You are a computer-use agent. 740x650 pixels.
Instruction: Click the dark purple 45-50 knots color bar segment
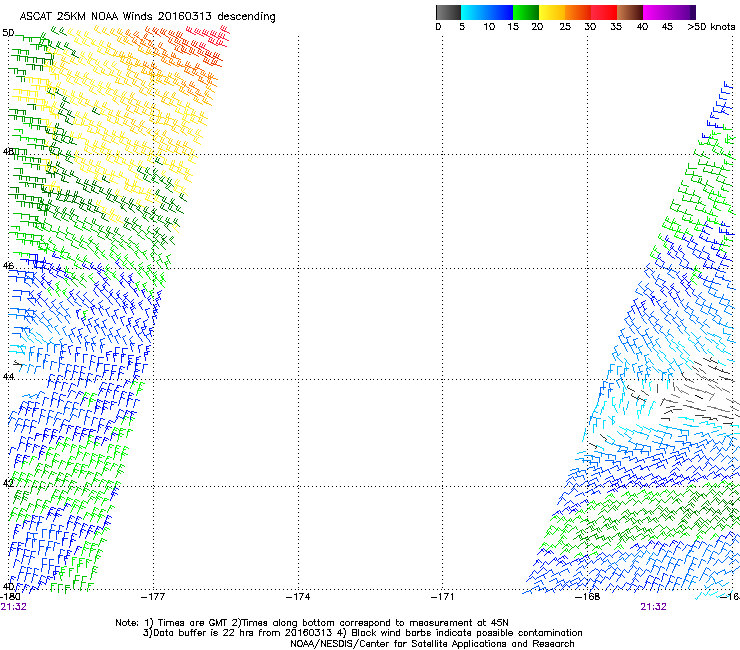[682, 12]
